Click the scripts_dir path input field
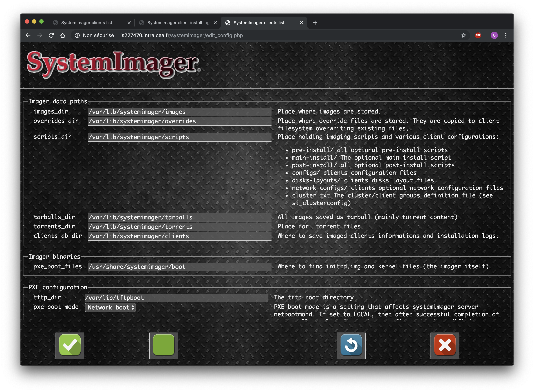534x392 pixels. coord(180,137)
